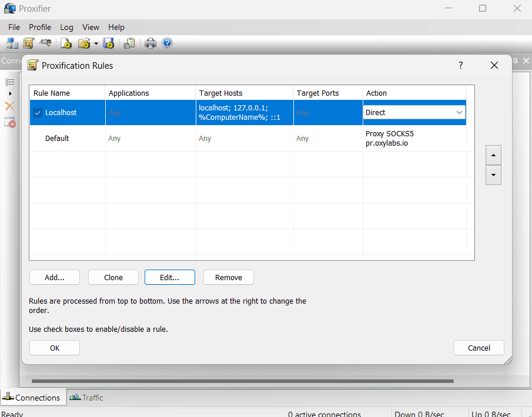532x417 pixels.
Task: Move the rule up with the up arrow button
Action: pos(493,155)
